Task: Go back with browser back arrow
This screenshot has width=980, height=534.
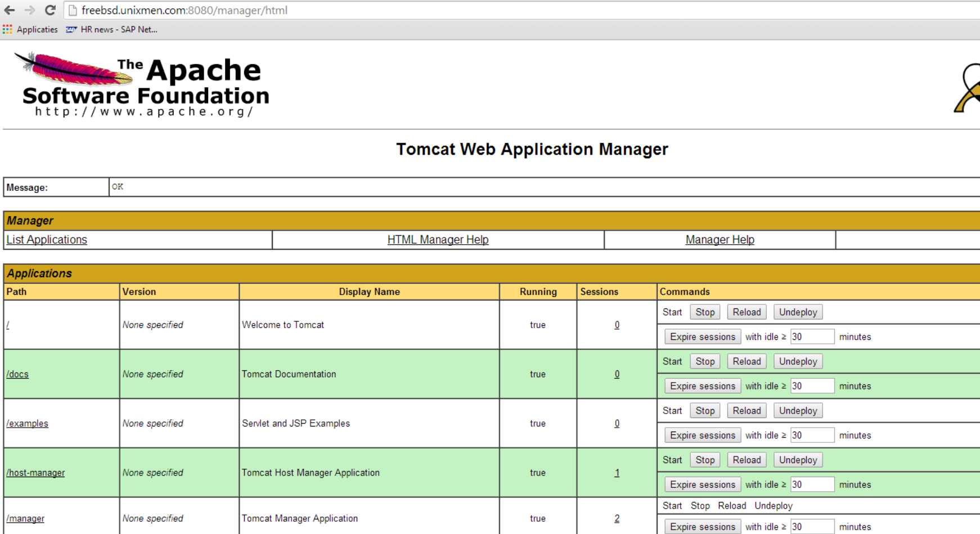Action: tap(10, 10)
